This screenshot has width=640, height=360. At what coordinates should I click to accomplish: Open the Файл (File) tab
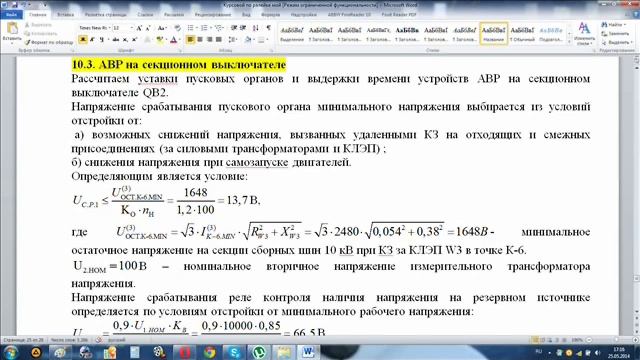(12, 15)
